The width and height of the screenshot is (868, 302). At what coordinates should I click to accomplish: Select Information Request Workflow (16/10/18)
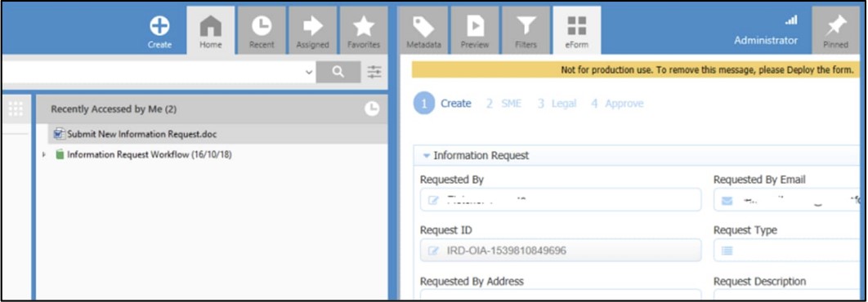tap(150, 155)
